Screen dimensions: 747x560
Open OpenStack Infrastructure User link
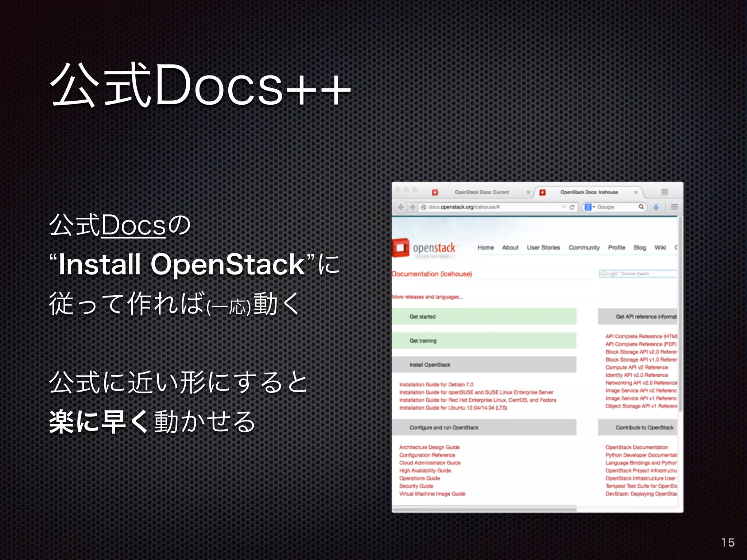[x=640, y=478]
